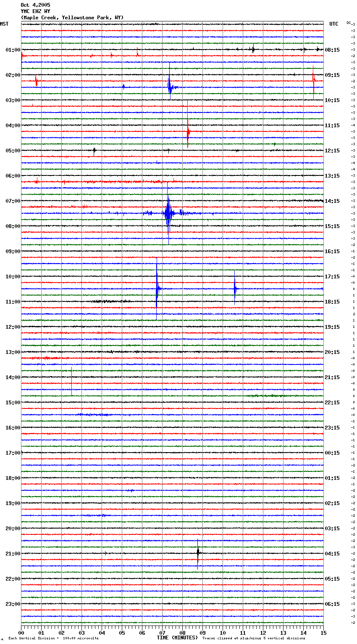This screenshot has width=357, height=644.
Task: Select the "04:00" MST time label
Action: pyautogui.click(x=13, y=126)
